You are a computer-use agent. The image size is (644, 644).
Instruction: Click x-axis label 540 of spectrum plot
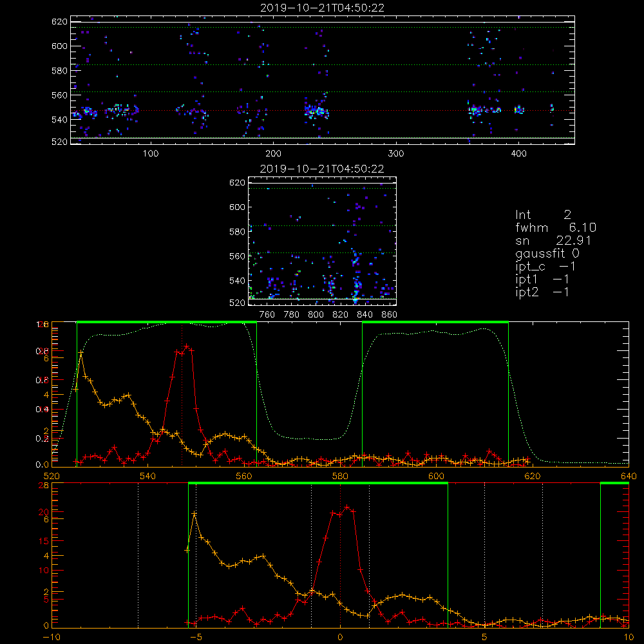(147, 476)
